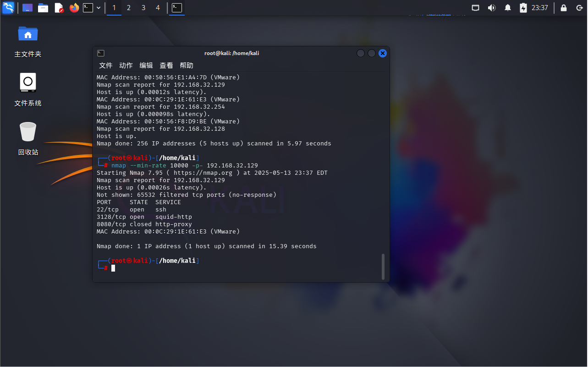Click 'Nmap scan report for 192.168.32.254'

click(x=161, y=107)
